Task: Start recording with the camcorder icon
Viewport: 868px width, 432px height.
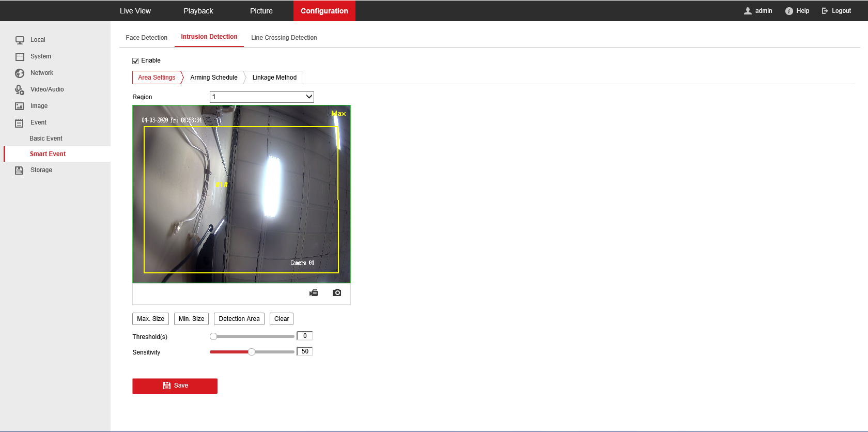Action: (x=314, y=292)
